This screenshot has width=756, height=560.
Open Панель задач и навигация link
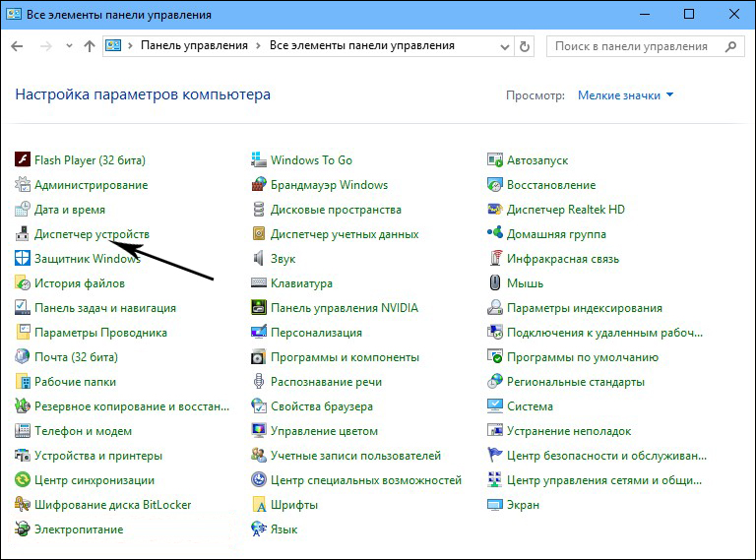pos(105,308)
